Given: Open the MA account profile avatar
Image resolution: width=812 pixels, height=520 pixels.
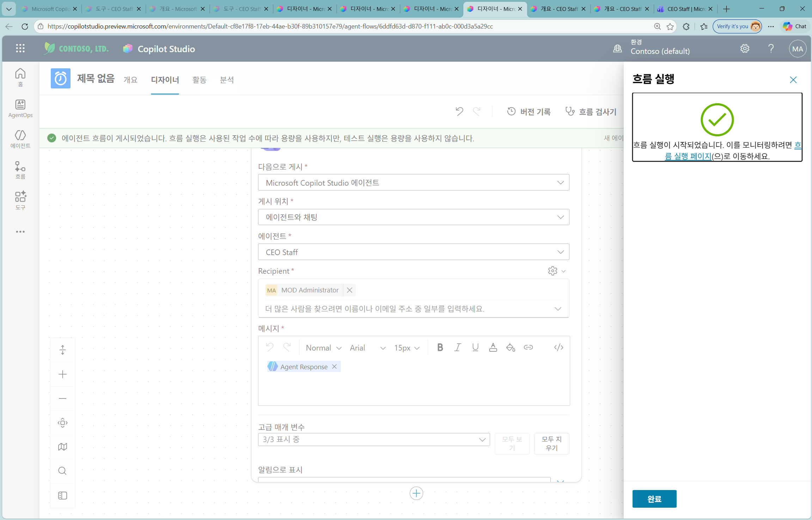Looking at the screenshot, I should click(798, 49).
